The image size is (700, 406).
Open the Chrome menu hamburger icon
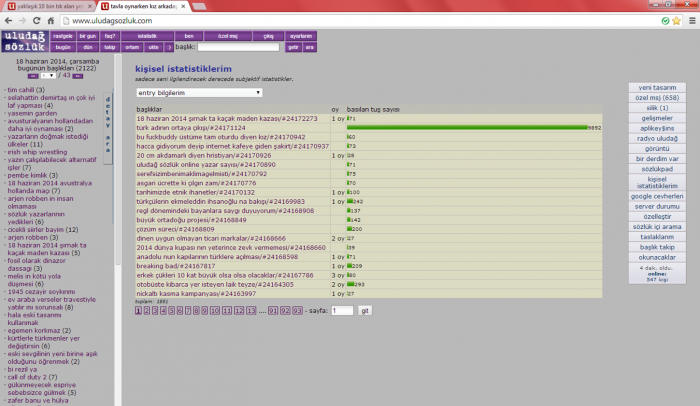[692, 21]
